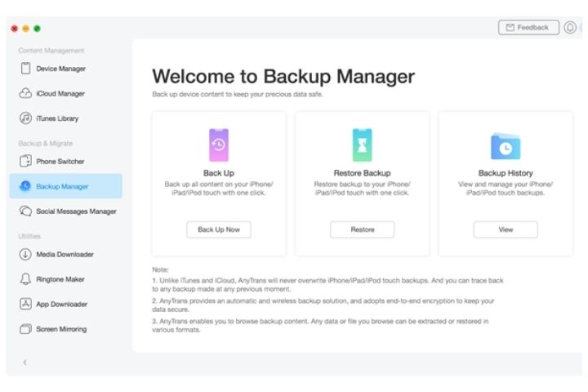
Task: Click the blue Backup History folder icon
Action: (x=506, y=146)
